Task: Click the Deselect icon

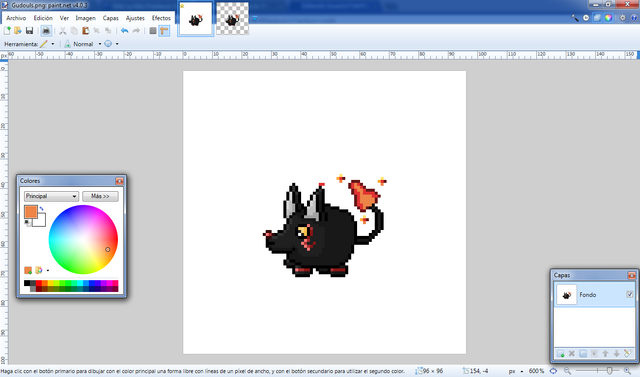Action: 108,31
